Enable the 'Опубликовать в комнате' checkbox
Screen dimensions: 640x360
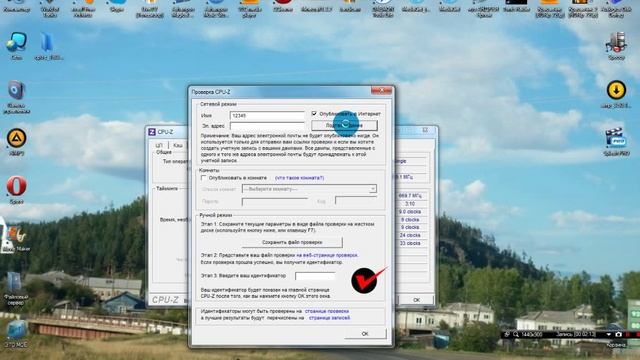tap(204, 178)
